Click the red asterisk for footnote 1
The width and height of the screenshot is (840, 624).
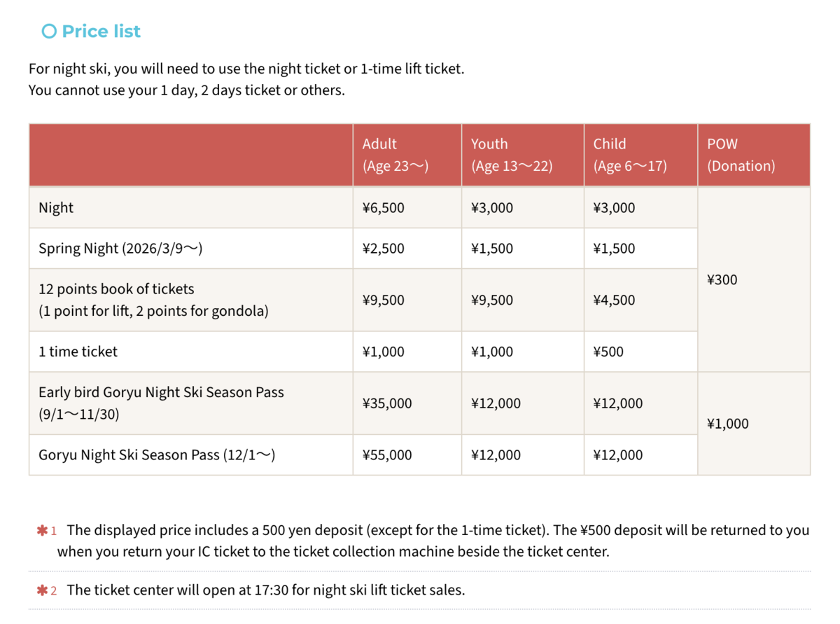pos(41,531)
